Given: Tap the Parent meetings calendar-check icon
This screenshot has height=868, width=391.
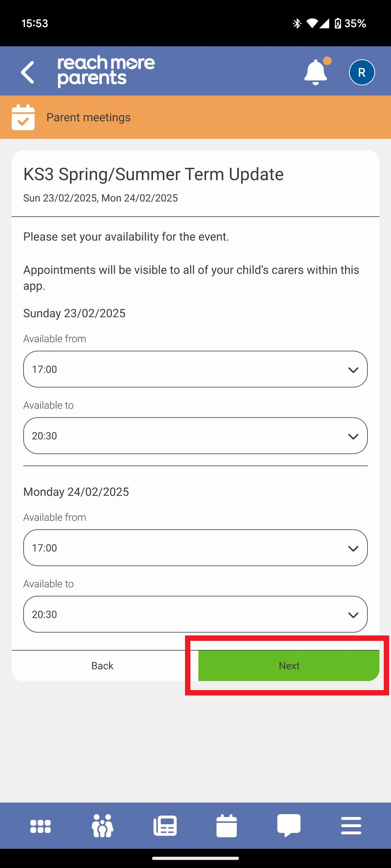Looking at the screenshot, I should pyautogui.click(x=23, y=117).
